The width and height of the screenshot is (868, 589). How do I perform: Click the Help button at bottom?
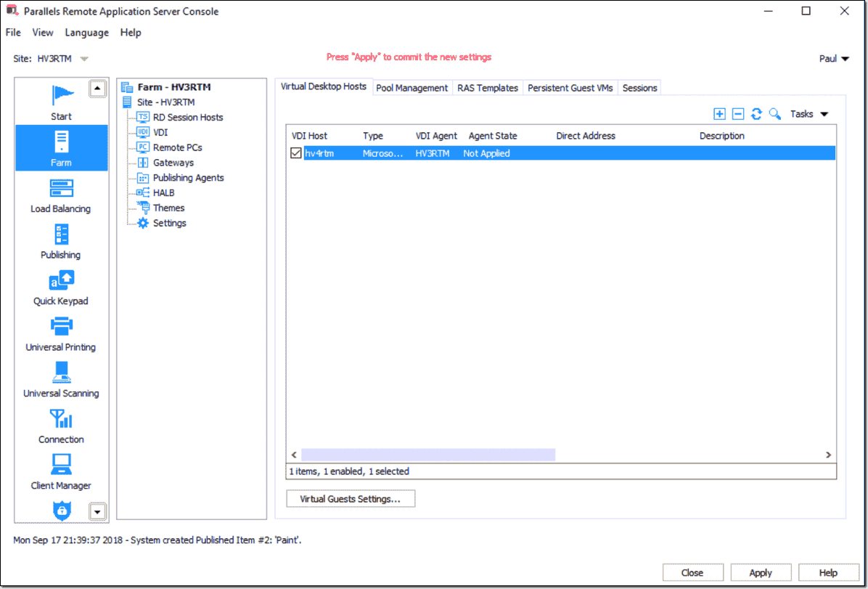click(828, 573)
